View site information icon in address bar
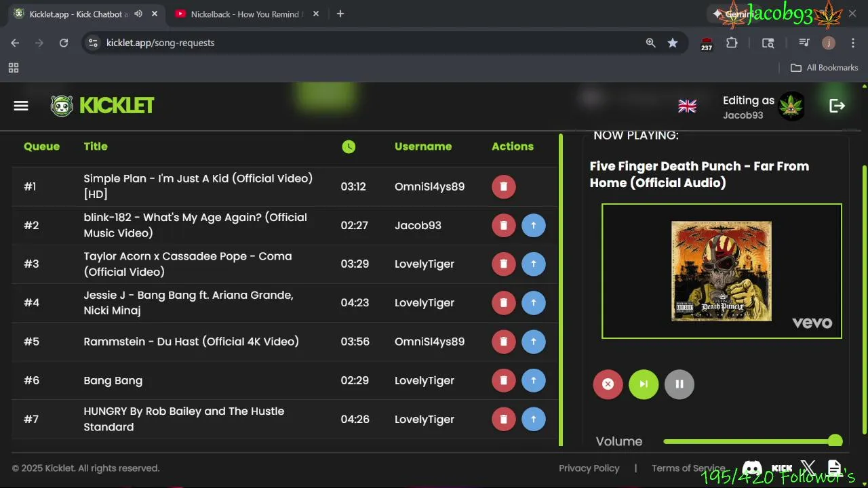The height and width of the screenshot is (488, 868). click(94, 43)
